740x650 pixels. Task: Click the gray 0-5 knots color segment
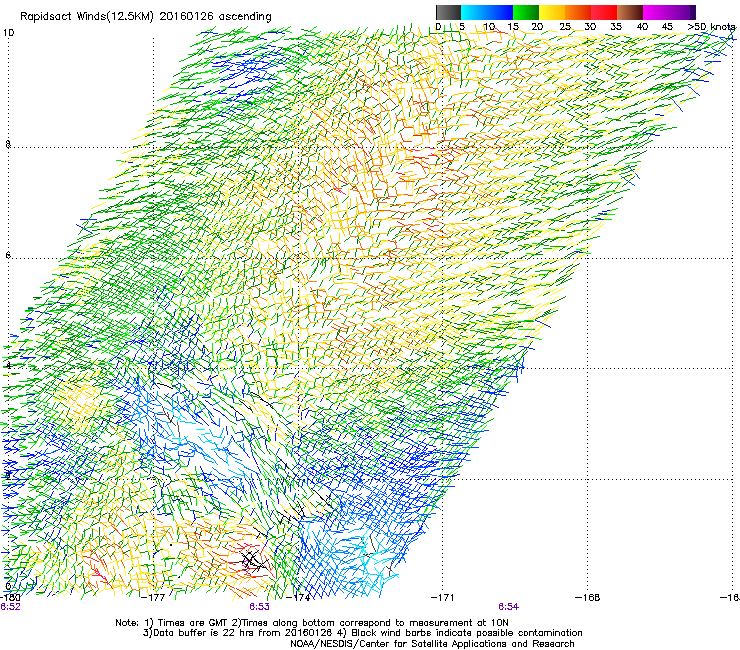click(x=448, y=12)
